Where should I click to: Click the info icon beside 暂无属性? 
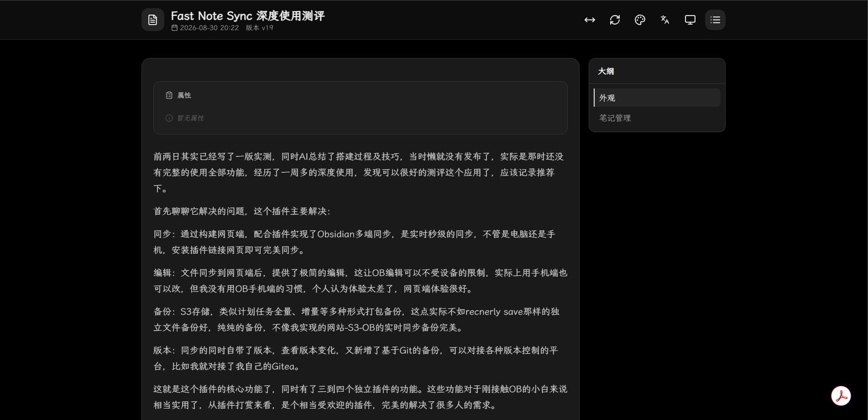pos(169,118)
